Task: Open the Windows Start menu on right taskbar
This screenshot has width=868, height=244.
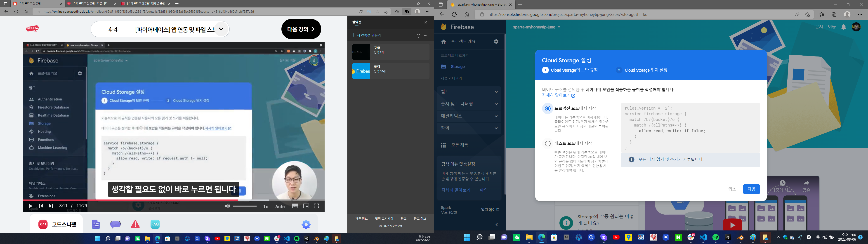Action: point(467,238)
